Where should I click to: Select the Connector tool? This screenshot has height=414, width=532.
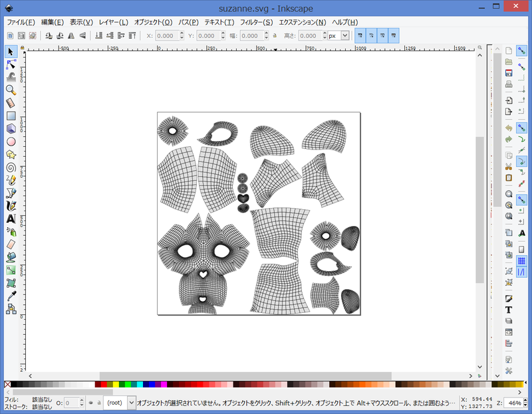pos(11,309)
